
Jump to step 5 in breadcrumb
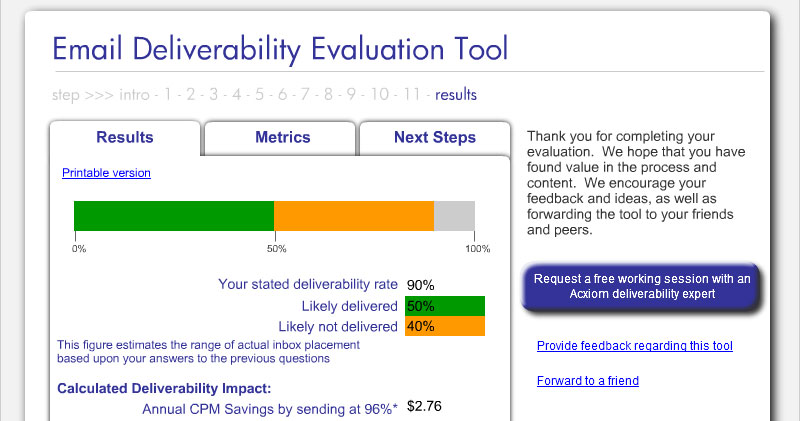259,94
